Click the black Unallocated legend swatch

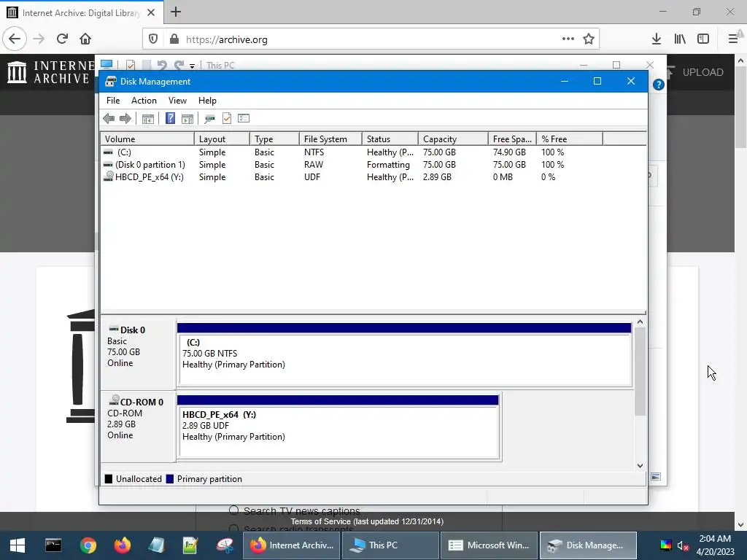click(109, 479)
